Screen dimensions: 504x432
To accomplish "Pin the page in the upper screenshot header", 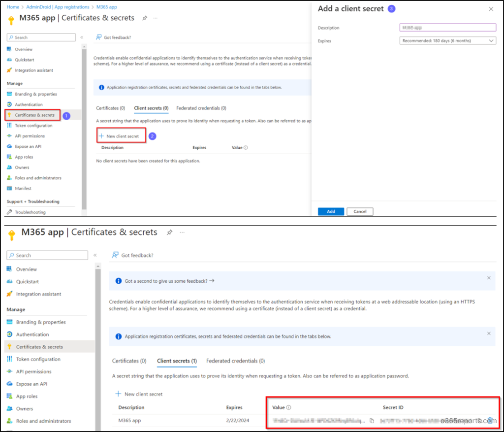I will (145, 18).
